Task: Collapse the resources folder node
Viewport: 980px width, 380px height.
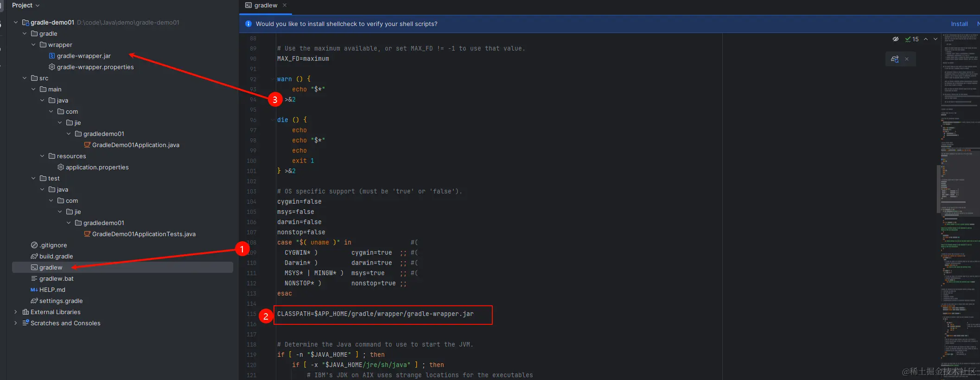Action: (x=42, y=156)
